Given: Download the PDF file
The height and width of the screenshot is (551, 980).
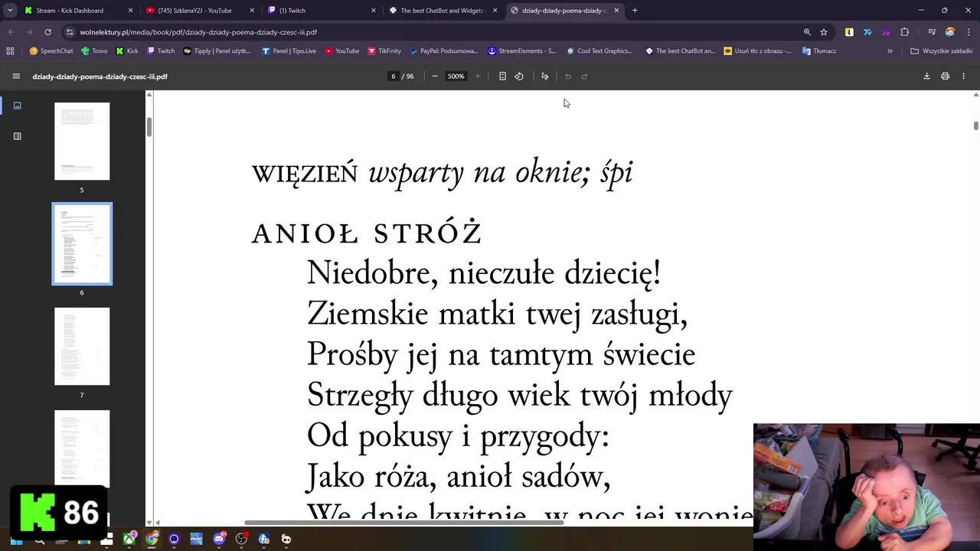Looking at the screenshot, I should click(x=926, y=77).
